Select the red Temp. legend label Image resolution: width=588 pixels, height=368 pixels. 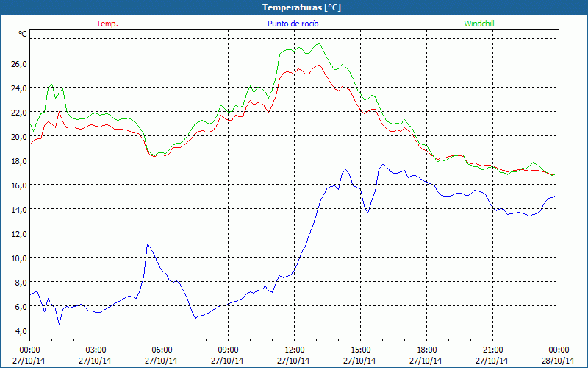107,24
